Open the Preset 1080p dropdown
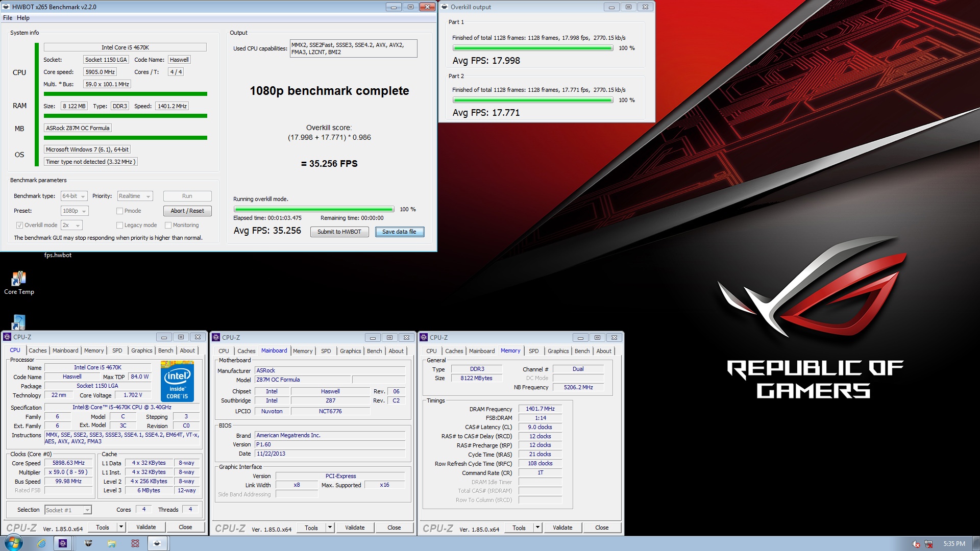The width and height of the screenshot is (980, 551). [x=75, y=211]
